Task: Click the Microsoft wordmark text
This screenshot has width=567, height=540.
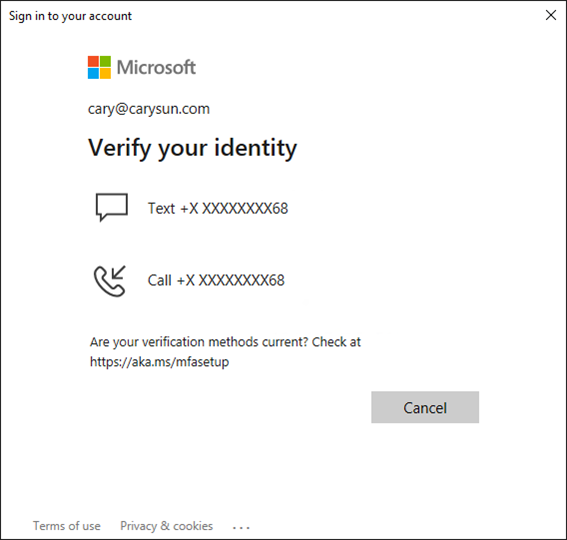Action: click(156, 67)
